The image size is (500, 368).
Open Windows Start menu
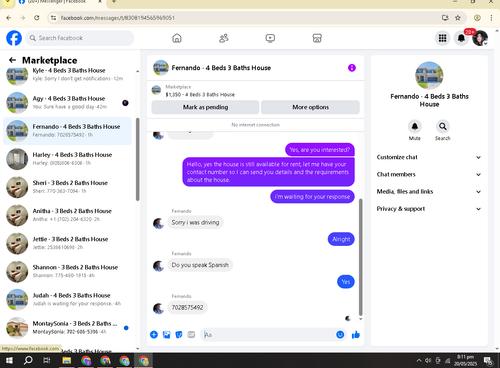[x=9, y=360]
